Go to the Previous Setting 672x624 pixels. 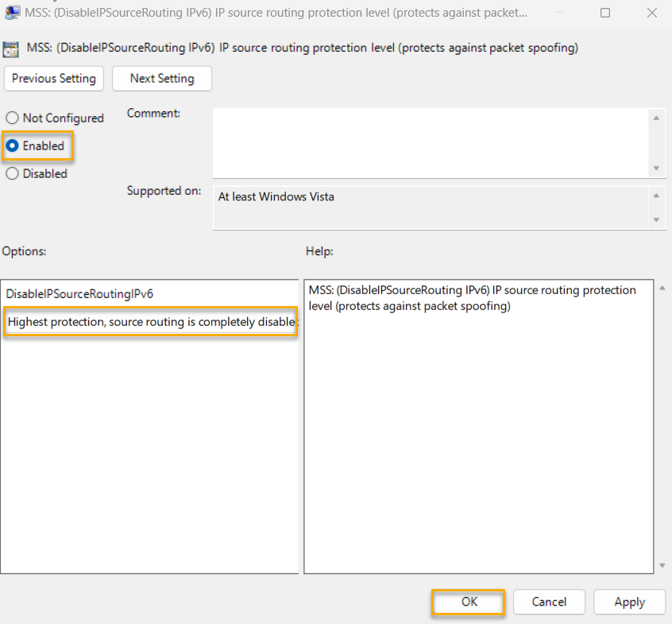pyautogui.click(x=53, y=79)
